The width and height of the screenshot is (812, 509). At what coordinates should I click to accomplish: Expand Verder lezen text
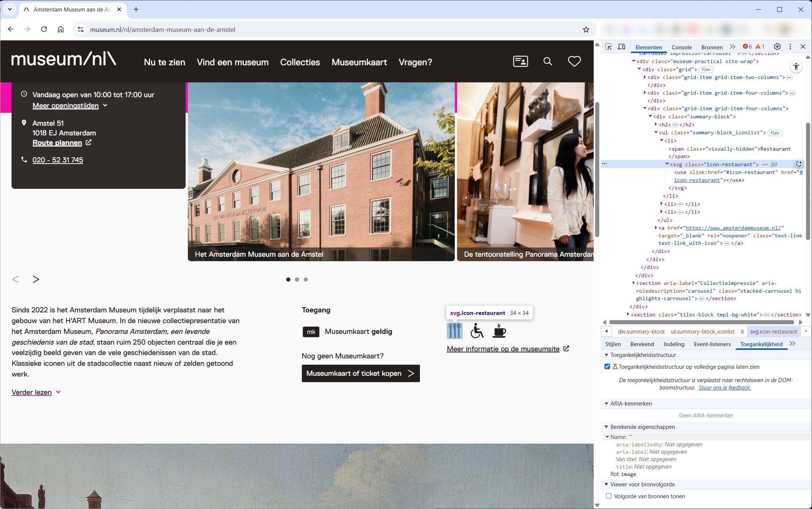tap(36, 392)
